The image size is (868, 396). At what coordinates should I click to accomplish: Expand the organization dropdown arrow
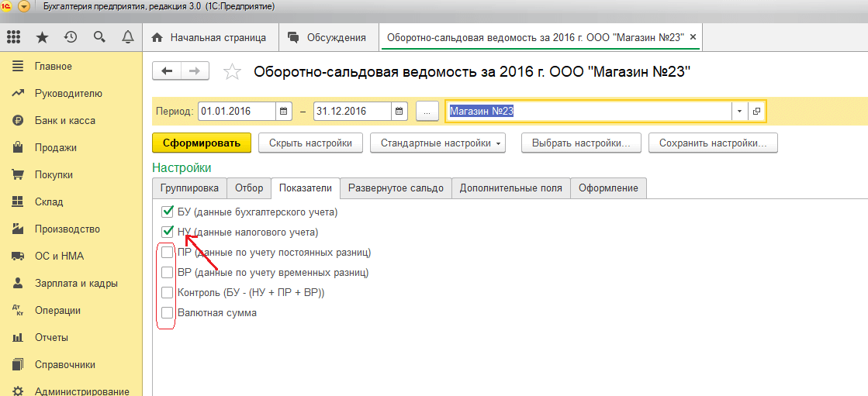(739, 112)
